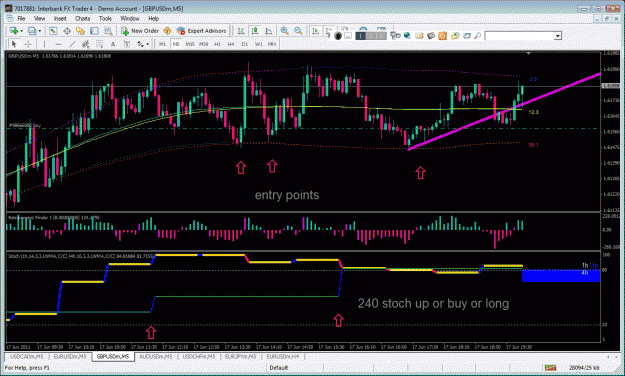Switch to USDCHFm,M5 chart tab

pyautogui.click(x=199, y=356)
